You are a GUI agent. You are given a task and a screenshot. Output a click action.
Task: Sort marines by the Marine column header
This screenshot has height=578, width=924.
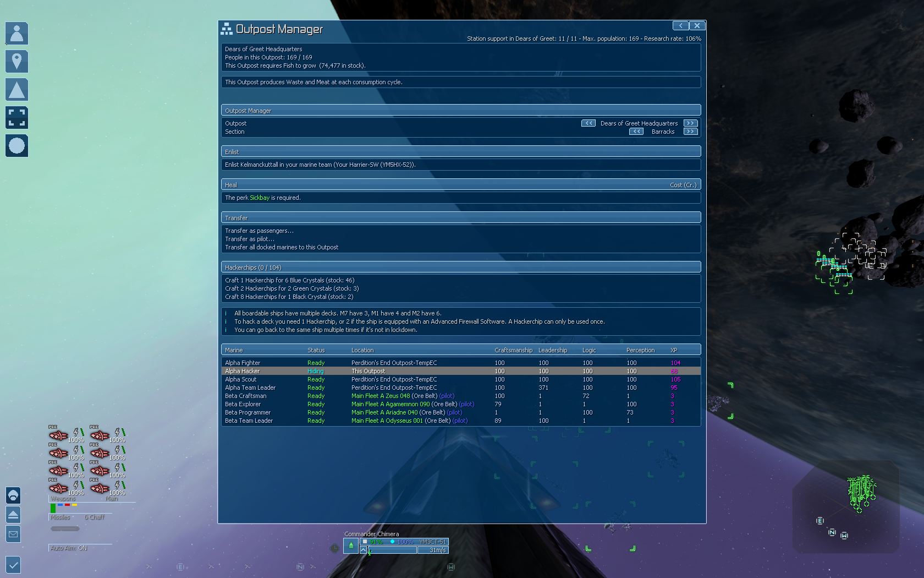234,350
